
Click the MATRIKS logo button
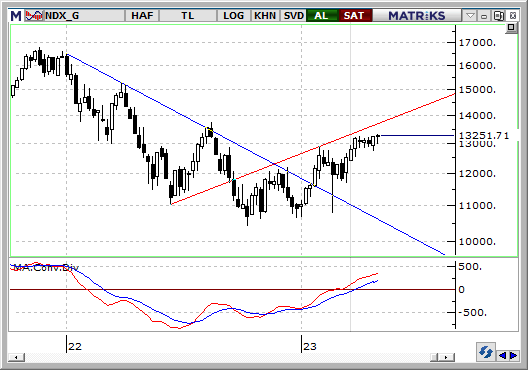click(417, 15)
